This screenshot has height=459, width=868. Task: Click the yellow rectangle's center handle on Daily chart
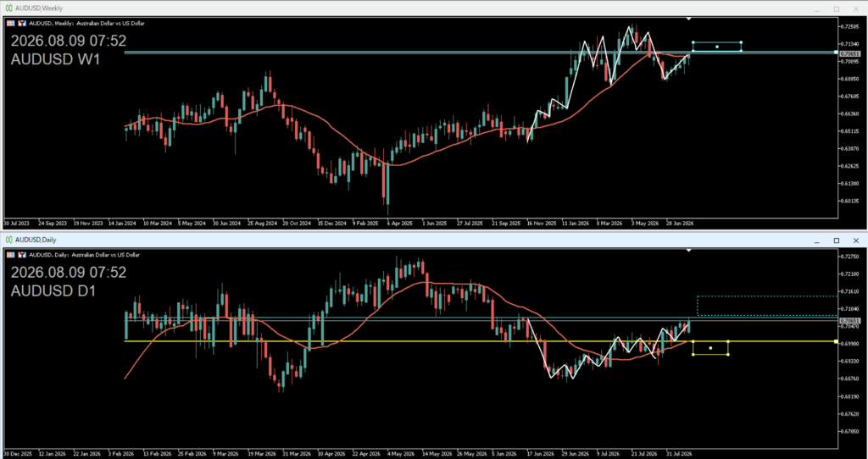(710, 348)
